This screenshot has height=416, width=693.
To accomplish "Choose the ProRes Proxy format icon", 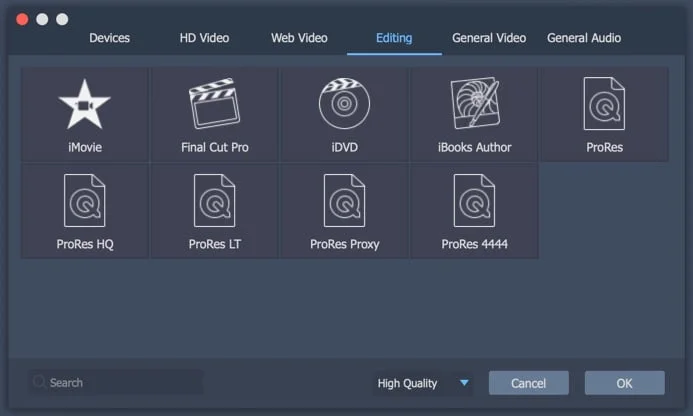I will click(x=344, y=200).
